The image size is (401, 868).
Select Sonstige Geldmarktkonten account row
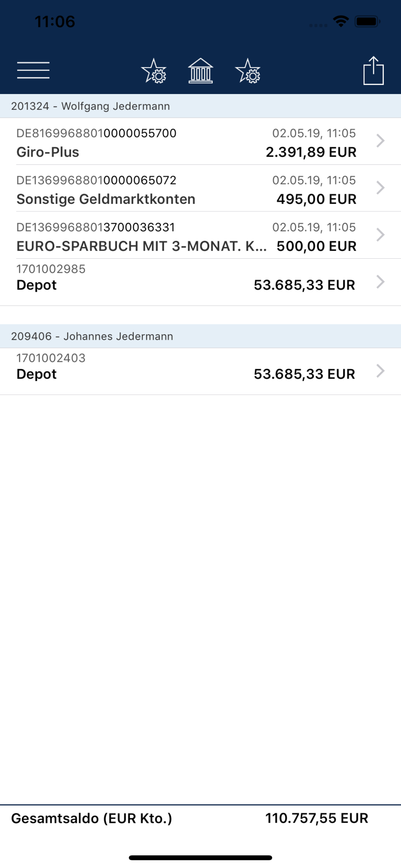(106, 199)
